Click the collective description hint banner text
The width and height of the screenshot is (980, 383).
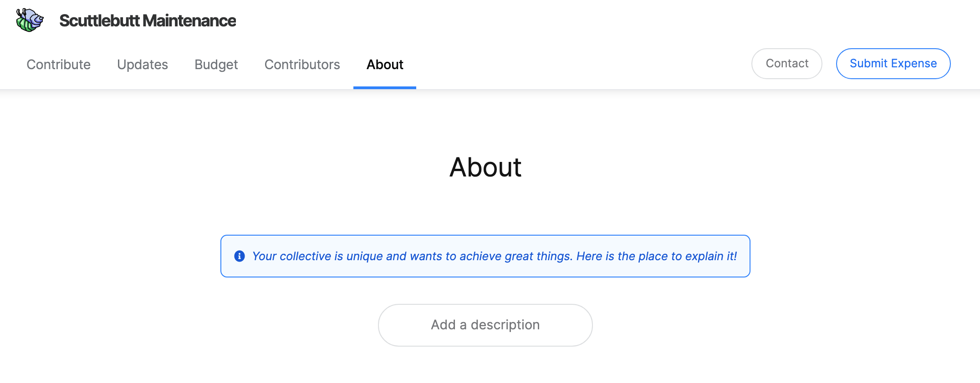tap(495, 256)
